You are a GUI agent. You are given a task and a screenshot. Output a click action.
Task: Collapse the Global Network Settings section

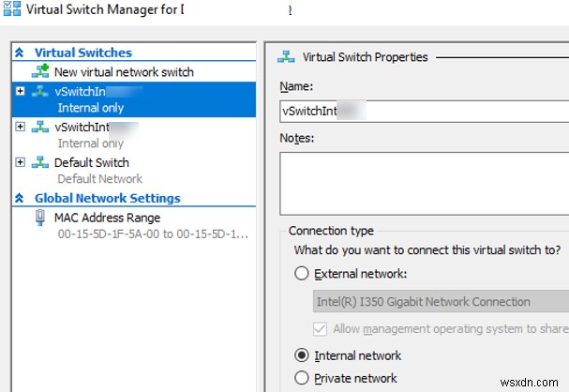tap(20, 198)
